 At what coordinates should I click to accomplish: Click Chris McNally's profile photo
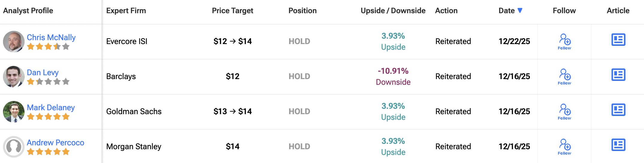pyautogui.click(x=13, y=42)
